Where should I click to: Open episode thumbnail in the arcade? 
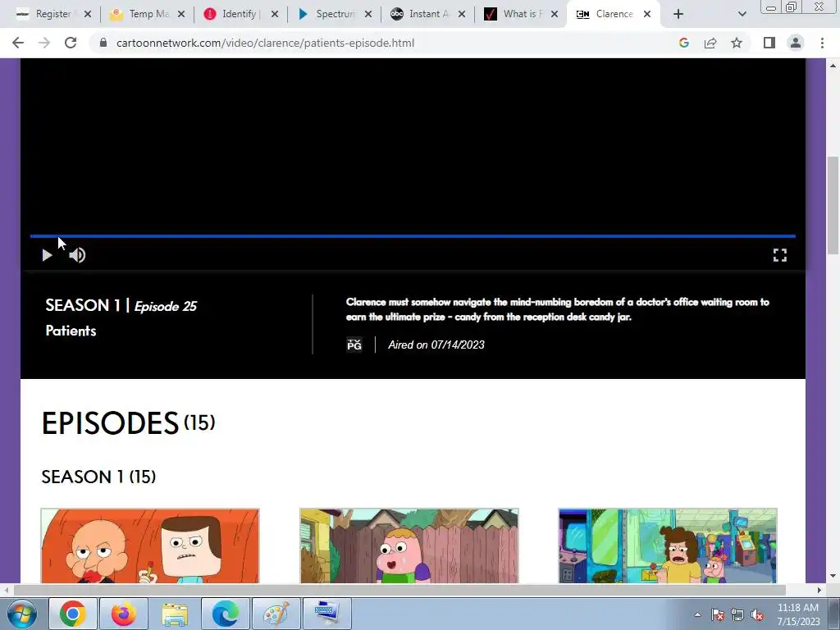coord(668,546)
